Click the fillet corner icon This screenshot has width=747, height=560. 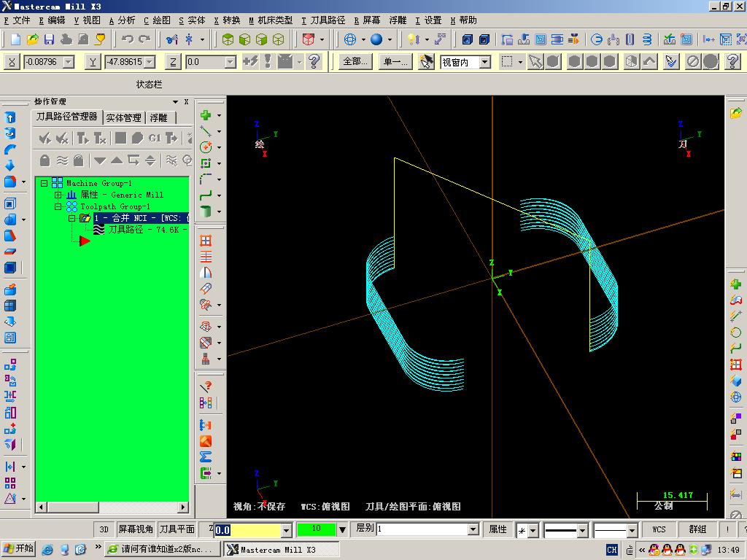(206, 179)
